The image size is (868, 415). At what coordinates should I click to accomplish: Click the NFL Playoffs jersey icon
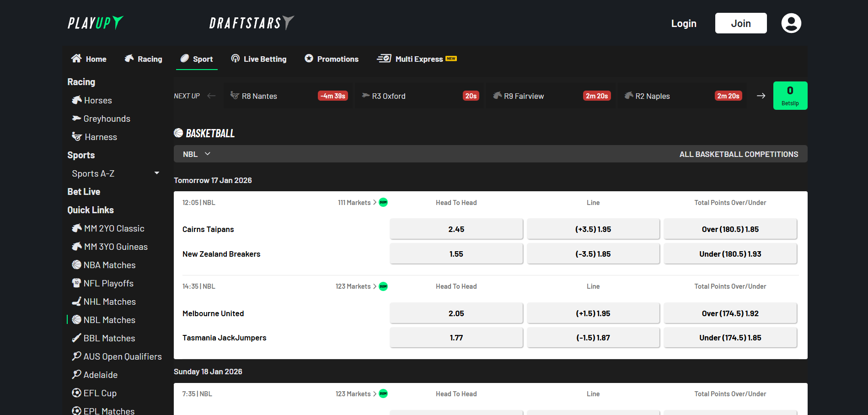pos(77,283)
